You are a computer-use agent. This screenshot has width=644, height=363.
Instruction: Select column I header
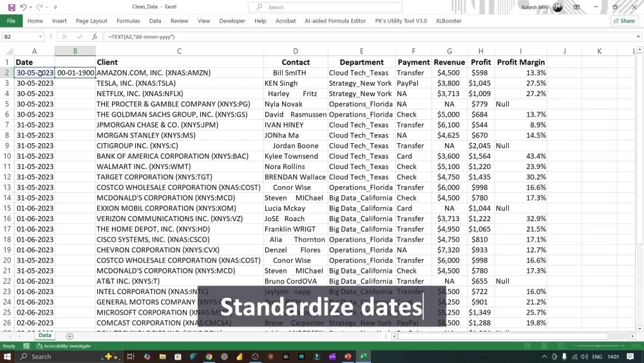click(521, 51)
